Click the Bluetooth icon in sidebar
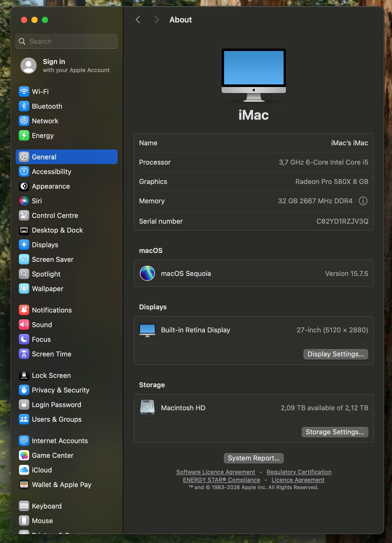Viewport: 392px width, 543px height. pos(24,106)
